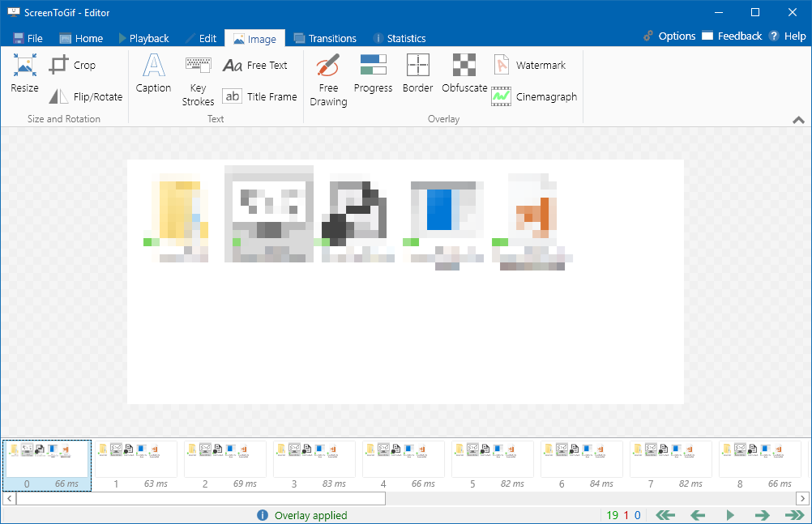
Task: Add a Watermark
Action: click(x=528, y=66)
